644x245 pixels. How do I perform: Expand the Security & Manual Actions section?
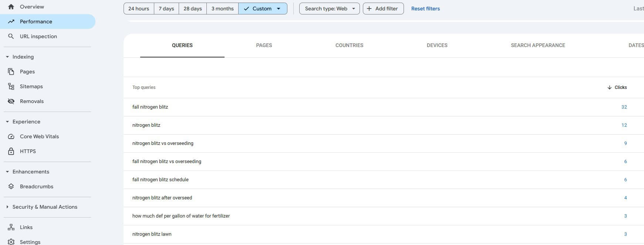[7, 207]
